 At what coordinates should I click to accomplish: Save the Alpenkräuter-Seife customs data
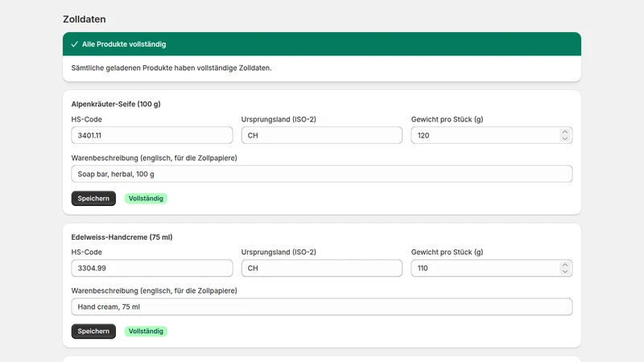pyautogui.click(x=93, y=198)
